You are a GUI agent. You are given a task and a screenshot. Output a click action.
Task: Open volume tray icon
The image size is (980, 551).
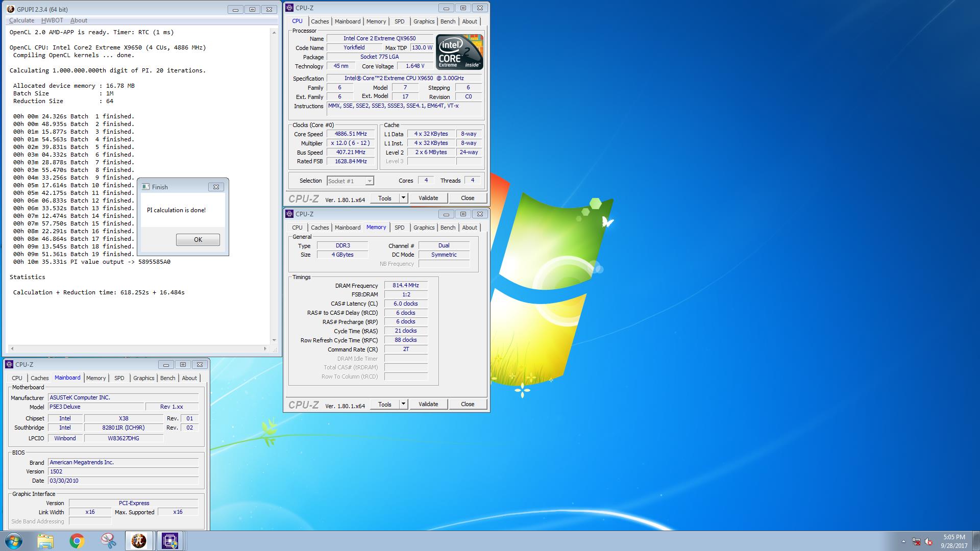pyautogui.click(x=928, y=541)
